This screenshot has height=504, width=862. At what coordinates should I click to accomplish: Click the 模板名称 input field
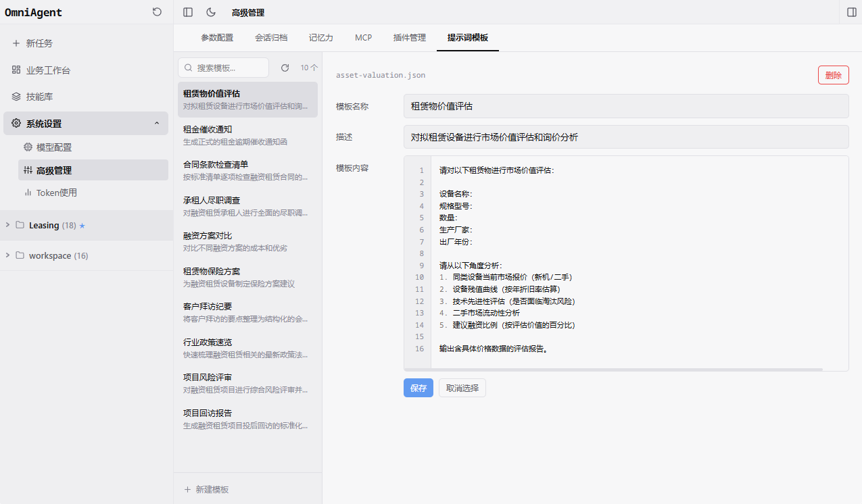[626, 106]
